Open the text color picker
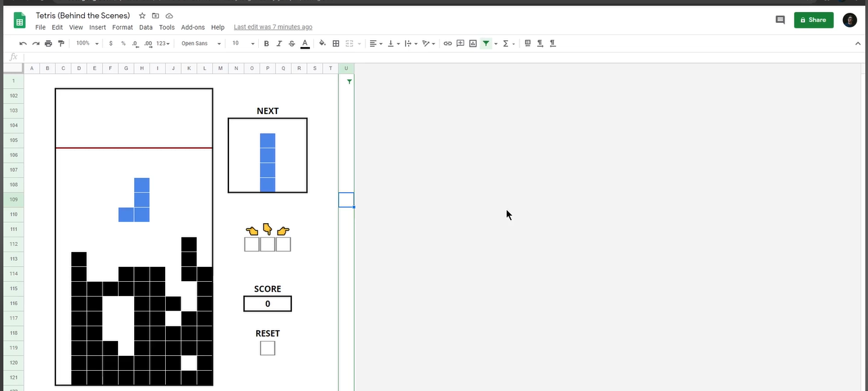The image size is (868, 391). 305,43
